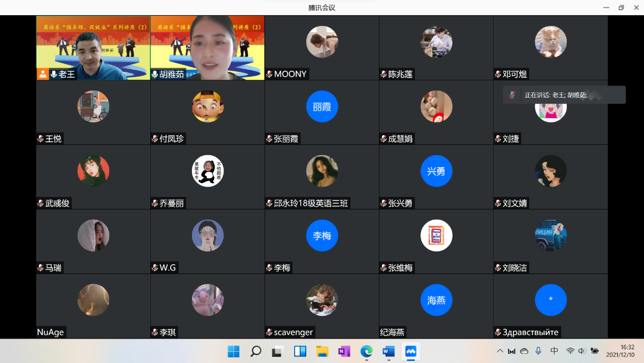This screenshot has height=363, width=644.
Task: Click the muted mic icon next to 陈兆莲
Action: click(383, 74)
